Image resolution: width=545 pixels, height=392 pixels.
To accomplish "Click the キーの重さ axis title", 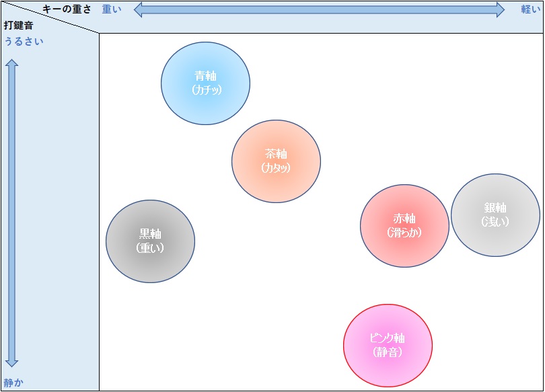I will [67, 9].
